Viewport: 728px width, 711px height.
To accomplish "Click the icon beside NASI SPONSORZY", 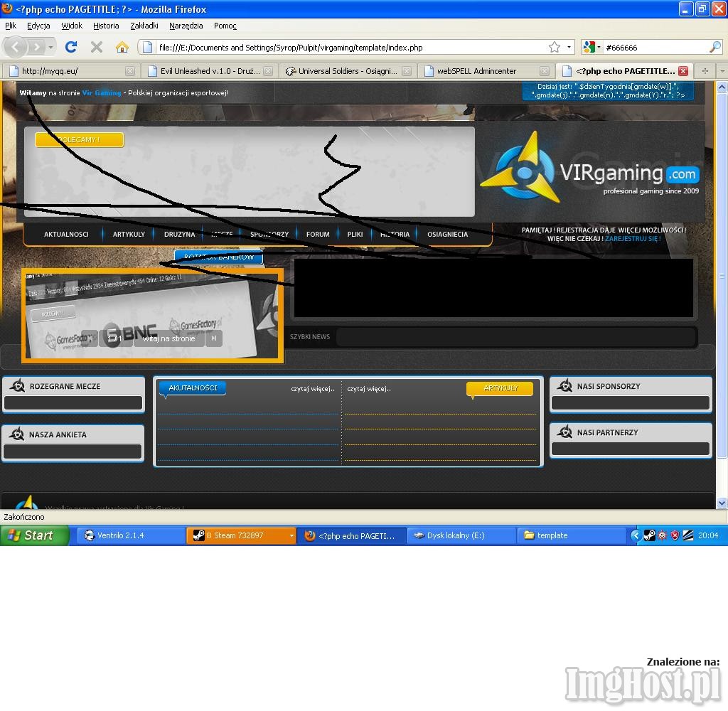I will (x=564, y=385).
